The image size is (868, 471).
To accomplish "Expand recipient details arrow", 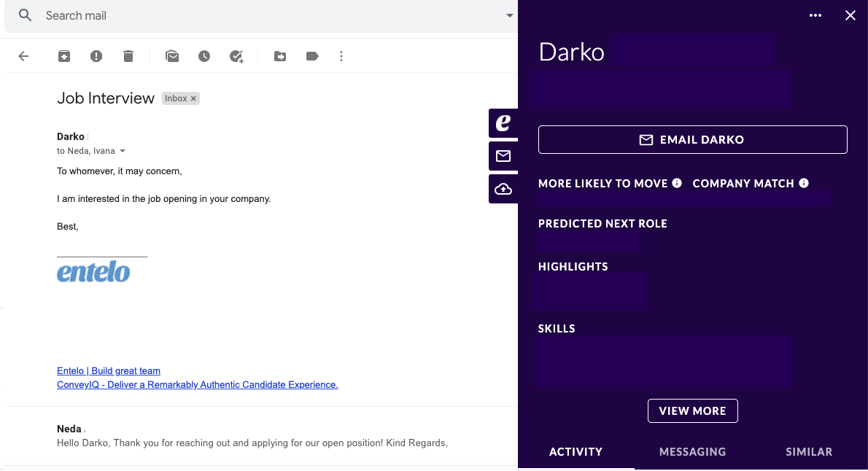I will click(123, 151).
